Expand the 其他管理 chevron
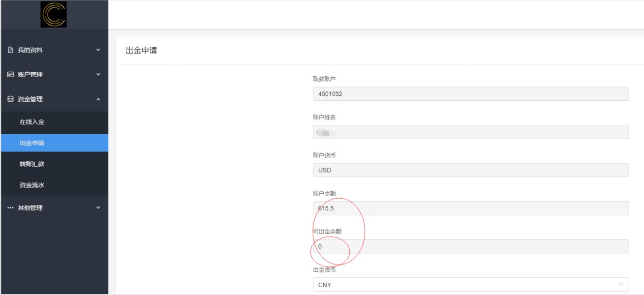This screenshot has width=644, height=295. point(98,208)
